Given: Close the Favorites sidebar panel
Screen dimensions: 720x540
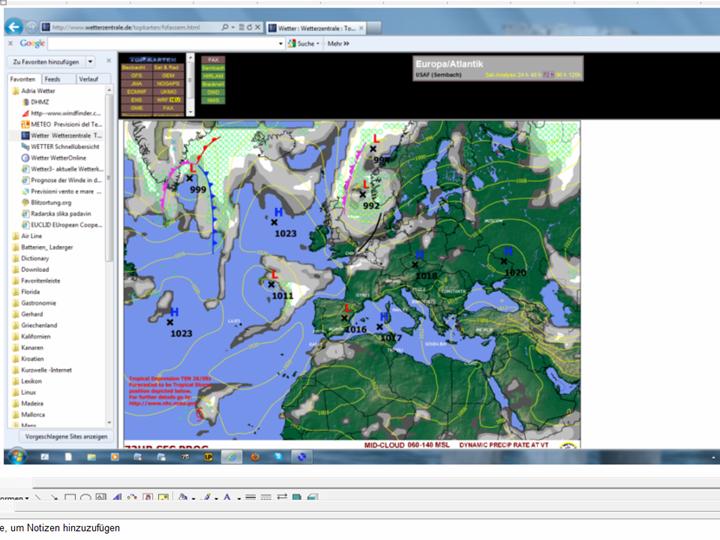Looking at the screenshot, I should (x=109, y=62).
